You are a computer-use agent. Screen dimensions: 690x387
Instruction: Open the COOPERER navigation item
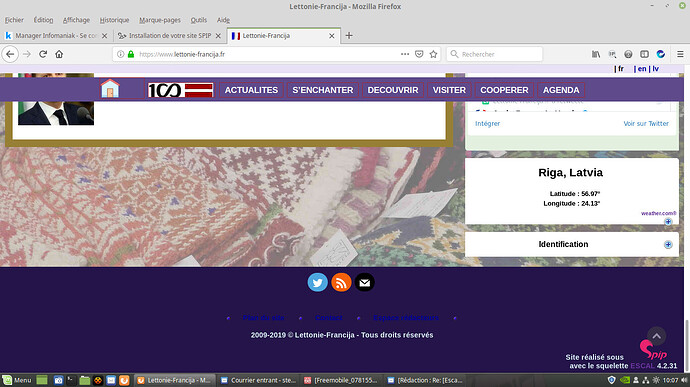(x=504, y=90)
